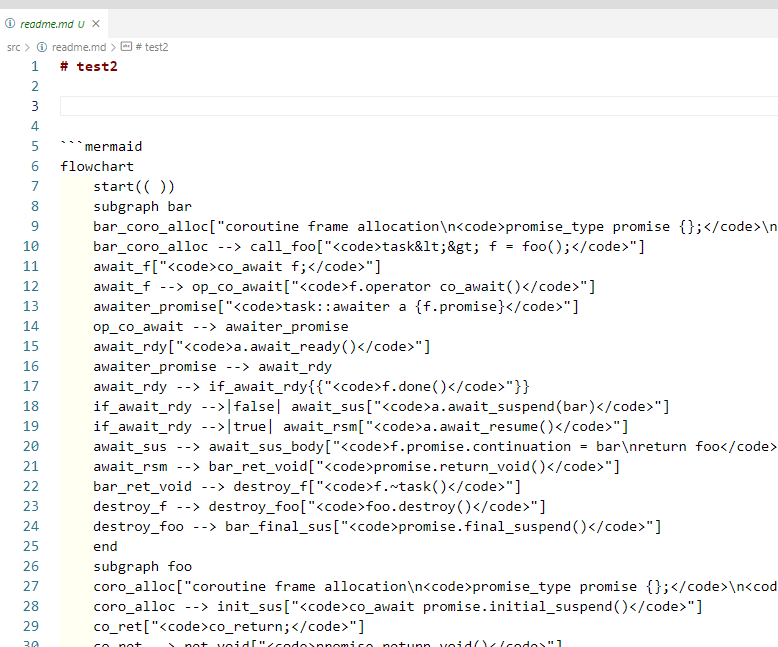Select the readme.md editor tab
The width and height of the screenshot is (778, 647).
tap(54, 24)
